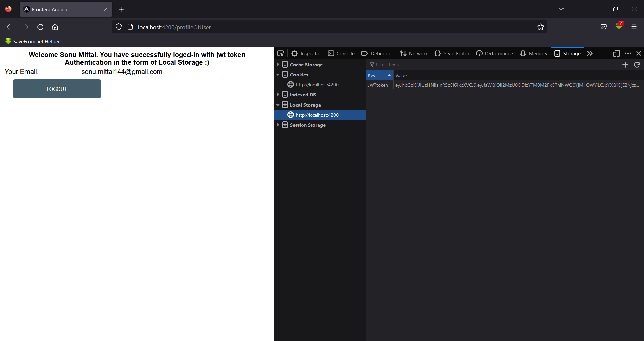Image resolution: width=644 pixels, height=341 pixels.
Task: Toggle Responsive Design Mode icon
Action: pos(616,53)
